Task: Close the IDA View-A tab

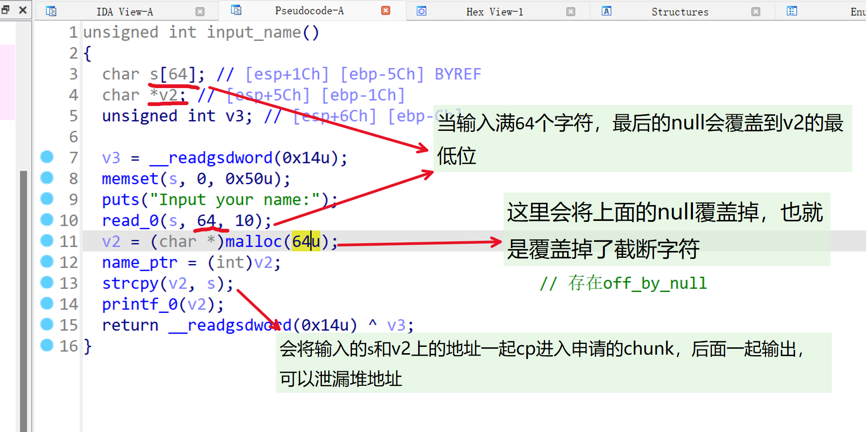Action: pyautogui.click(x=200, y=12)
